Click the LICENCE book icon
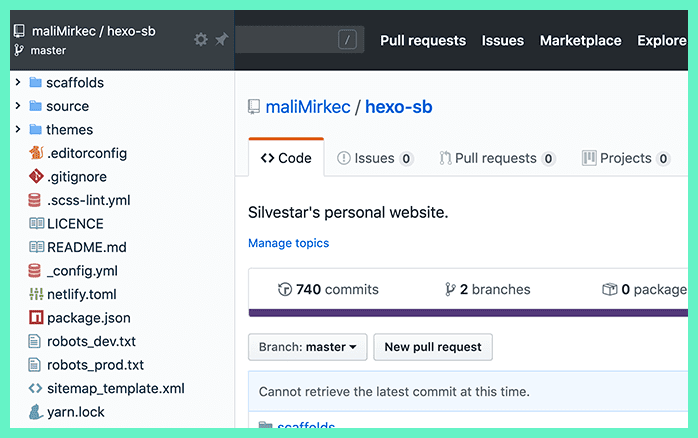The height and width of the screenshot is (438, 698). [37, 223]
